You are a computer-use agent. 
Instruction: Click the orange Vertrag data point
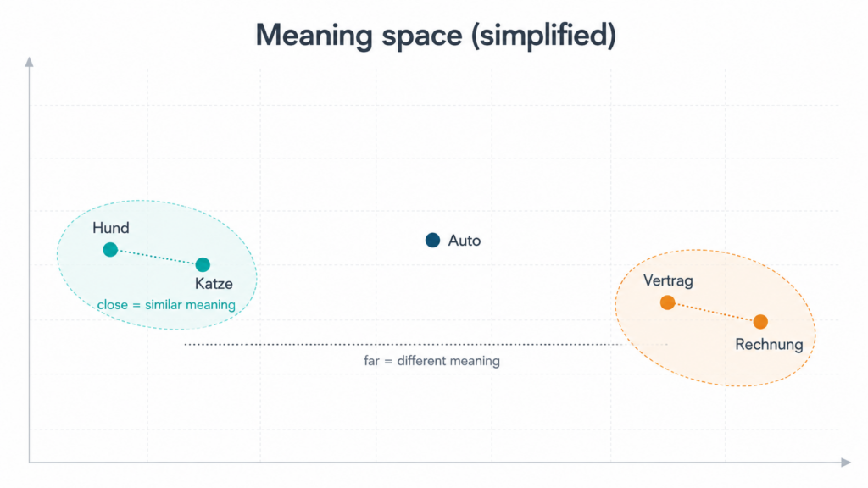668,302
